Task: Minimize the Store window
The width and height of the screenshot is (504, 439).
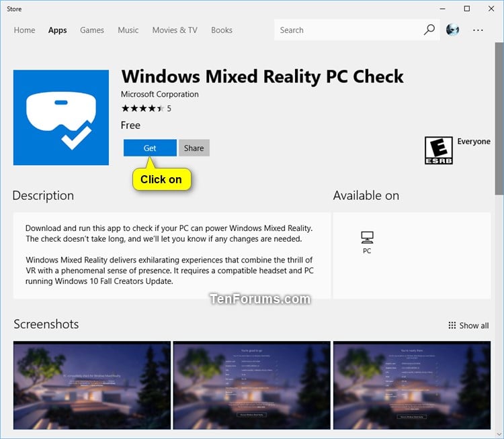Action: tap(443, 9)
